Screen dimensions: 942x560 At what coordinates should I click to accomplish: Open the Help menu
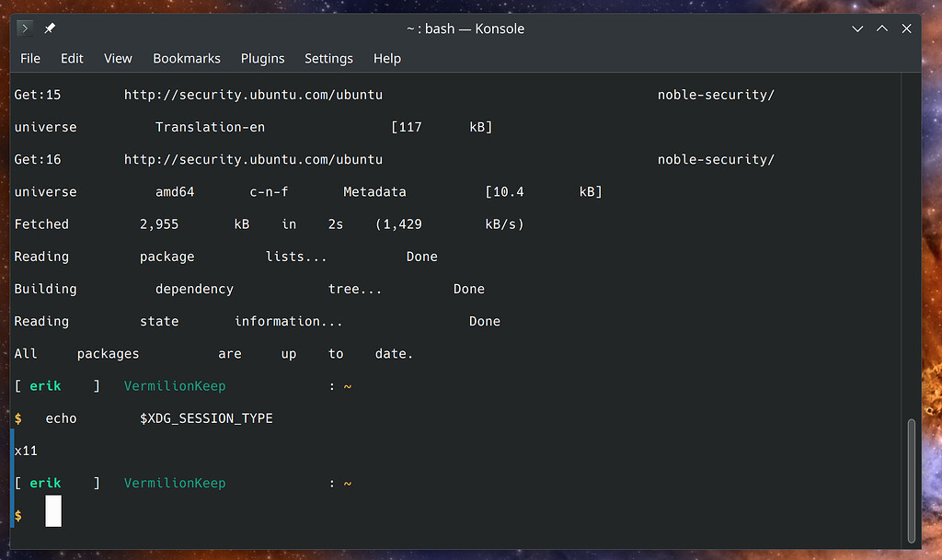[386, 58]
